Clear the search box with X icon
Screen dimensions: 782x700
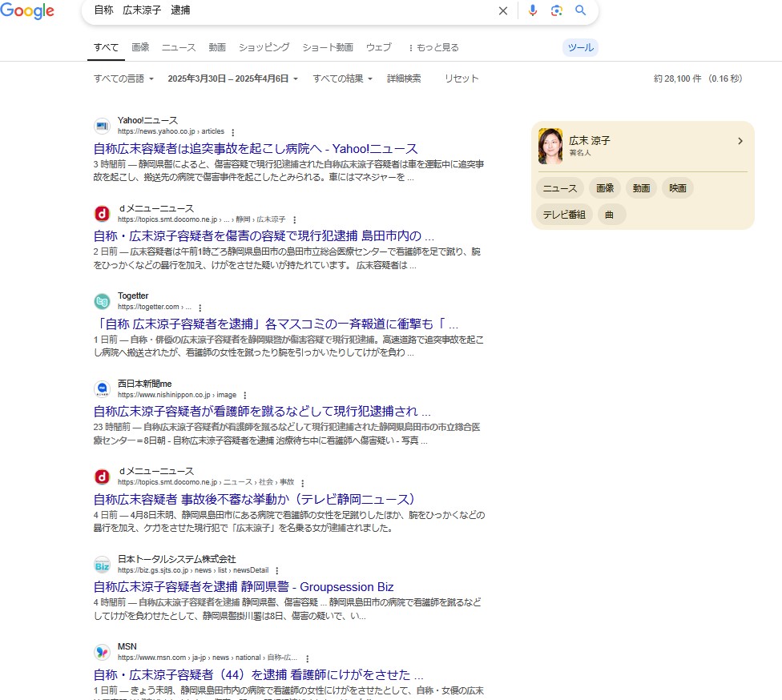pos(502,10)
